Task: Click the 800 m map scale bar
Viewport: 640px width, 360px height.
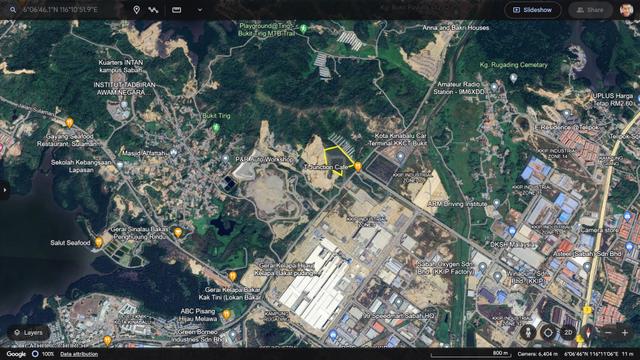Action: [470, 354]
